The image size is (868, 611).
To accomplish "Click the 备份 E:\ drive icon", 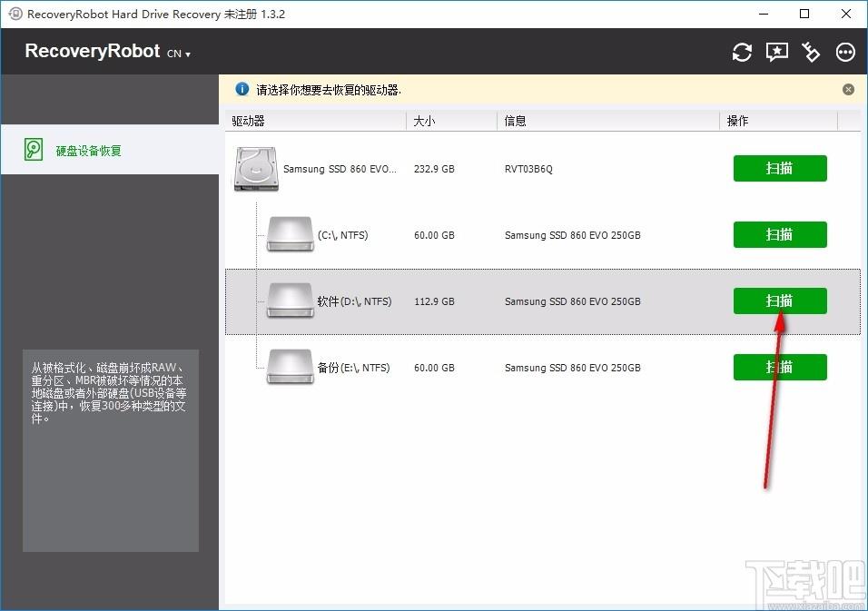I will point(290,368).
